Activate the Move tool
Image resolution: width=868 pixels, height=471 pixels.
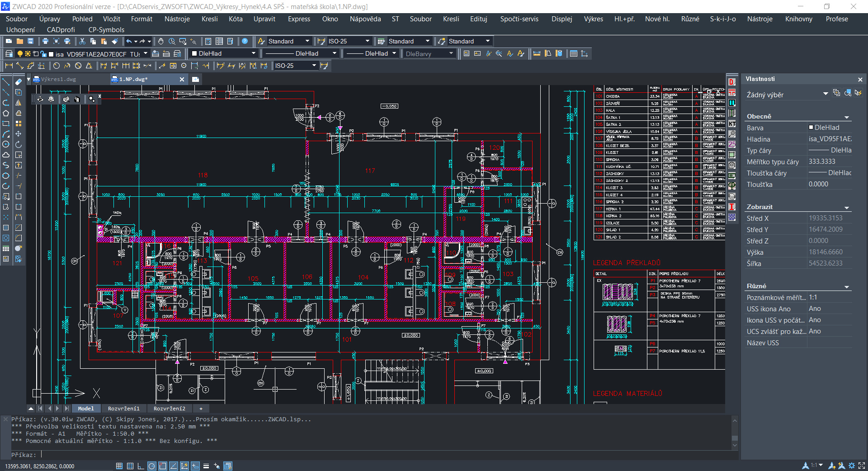(19, 134)
